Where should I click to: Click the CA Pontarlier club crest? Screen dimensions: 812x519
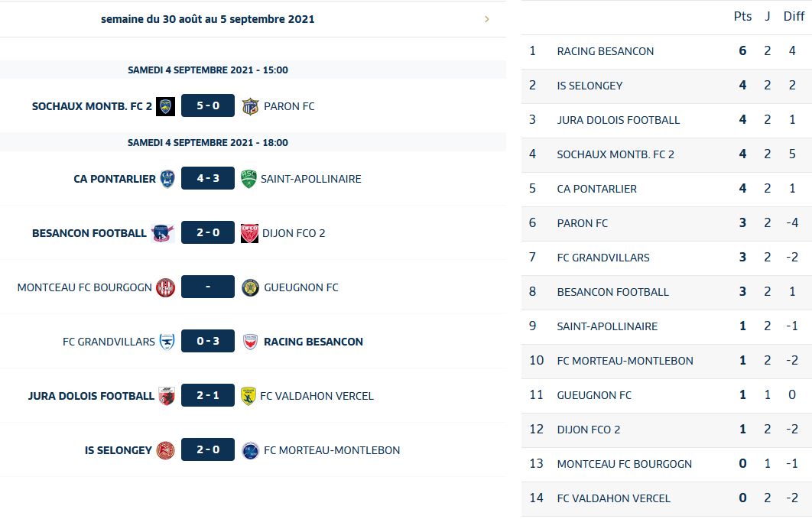(x=167, y=179)
